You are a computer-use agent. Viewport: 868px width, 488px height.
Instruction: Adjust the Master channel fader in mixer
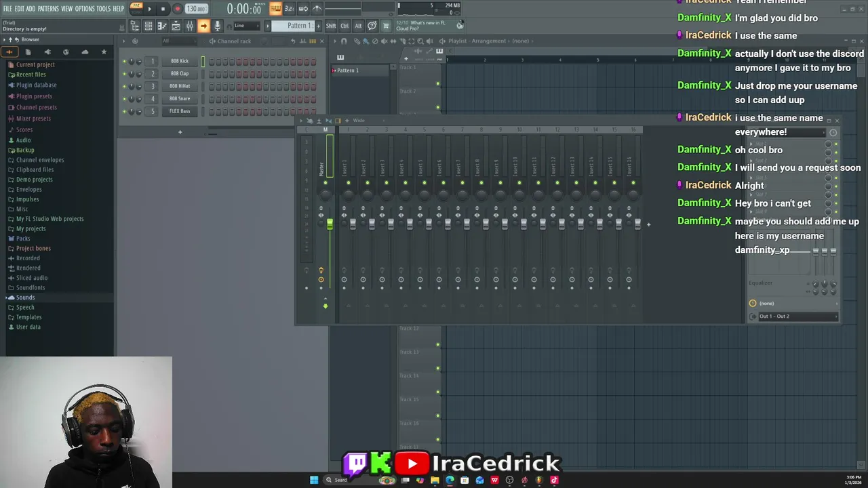click(330, 224)
